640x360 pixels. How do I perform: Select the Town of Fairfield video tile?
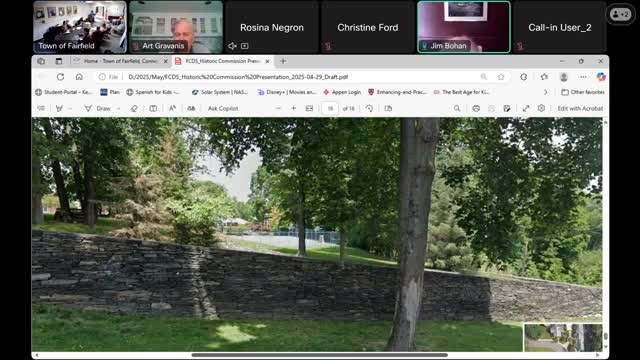coord(80,27)
